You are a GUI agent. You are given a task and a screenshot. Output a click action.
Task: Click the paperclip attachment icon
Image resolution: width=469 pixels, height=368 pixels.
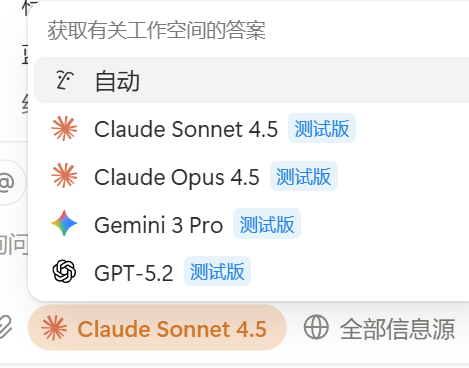coord(6,328)
